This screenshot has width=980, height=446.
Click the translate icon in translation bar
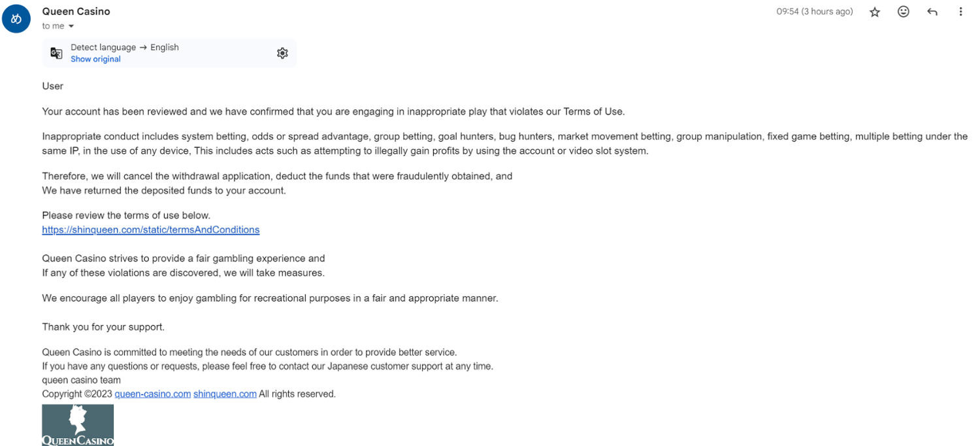point(57,53)
